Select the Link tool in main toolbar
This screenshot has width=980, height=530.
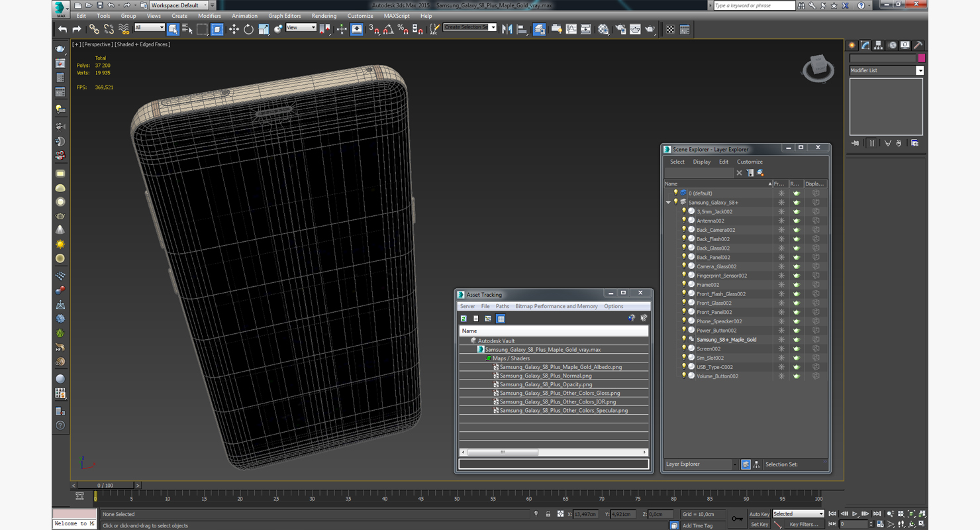point(94,29)
